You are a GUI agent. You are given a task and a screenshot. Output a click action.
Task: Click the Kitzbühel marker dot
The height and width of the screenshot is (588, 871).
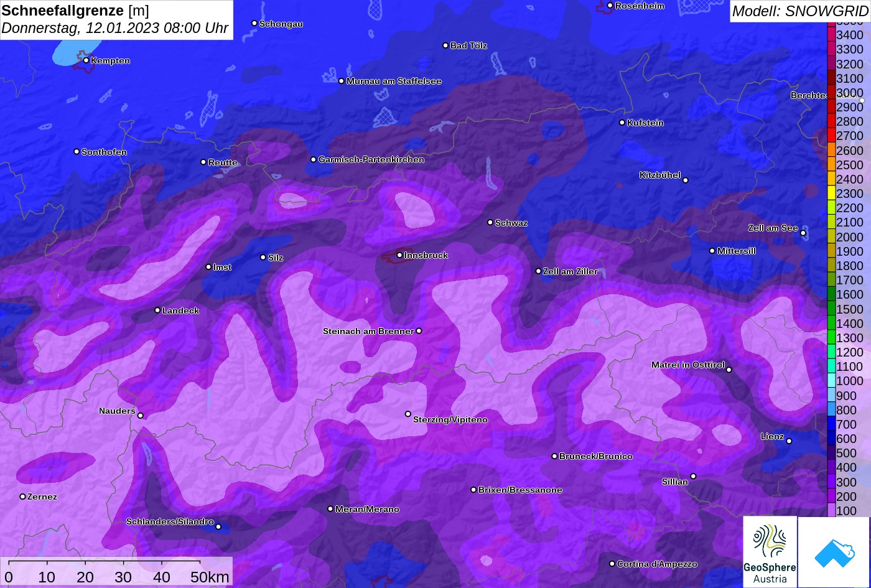coord(686,180)
